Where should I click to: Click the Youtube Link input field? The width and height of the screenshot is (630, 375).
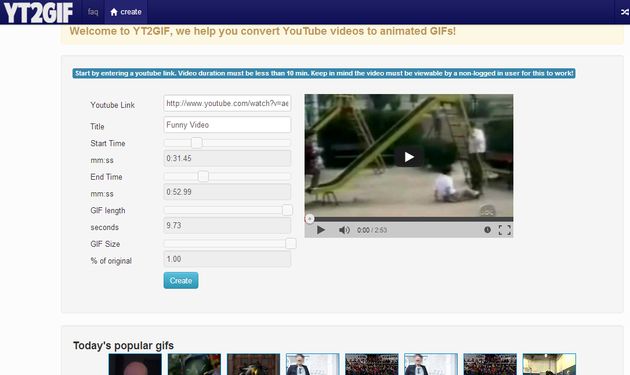click(227, 103)
